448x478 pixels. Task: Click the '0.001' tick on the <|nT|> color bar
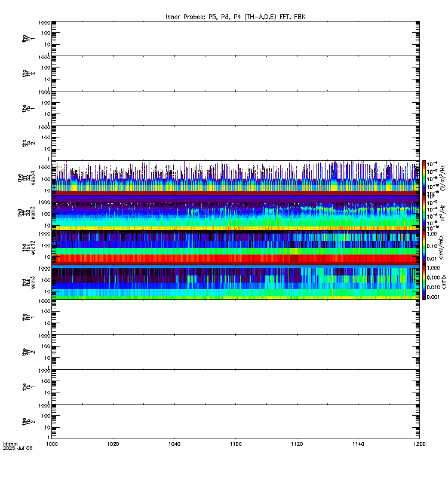click(434, 297)
